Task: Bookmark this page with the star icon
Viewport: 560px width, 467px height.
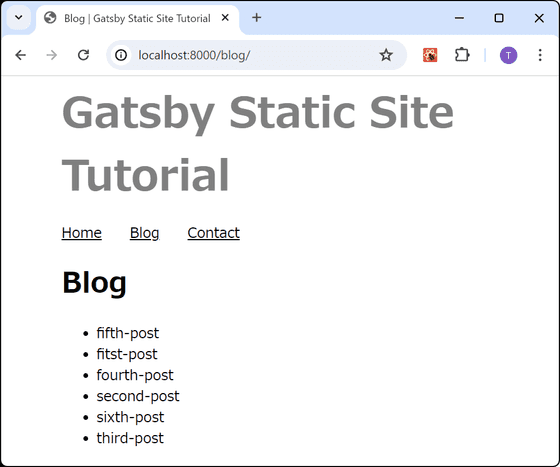Action: click(386, 55)
